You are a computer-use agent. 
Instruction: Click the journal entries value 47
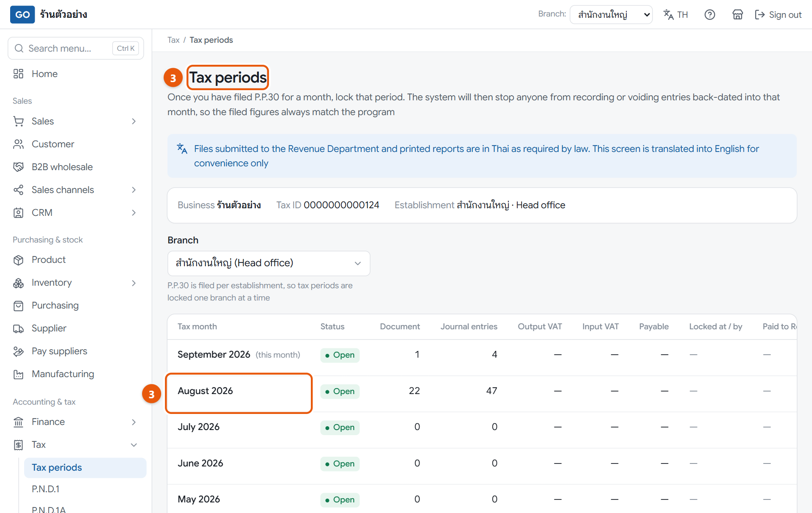(x=491, y=391)
